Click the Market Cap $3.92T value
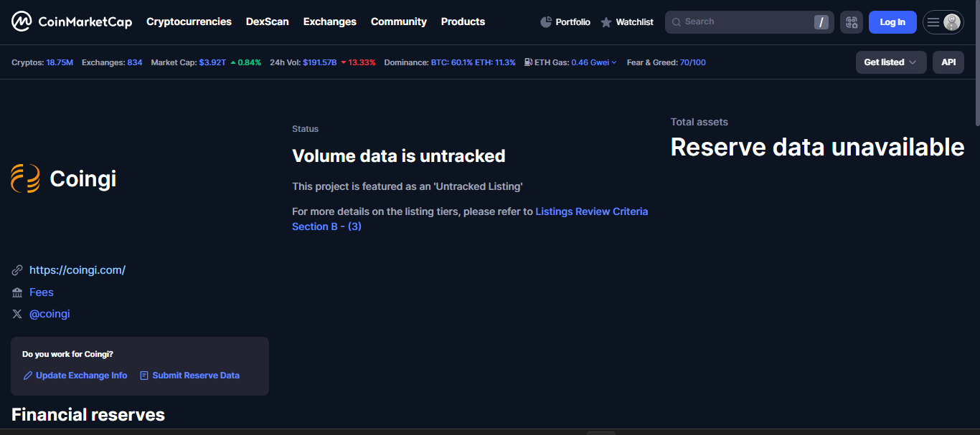 (212, 62)
